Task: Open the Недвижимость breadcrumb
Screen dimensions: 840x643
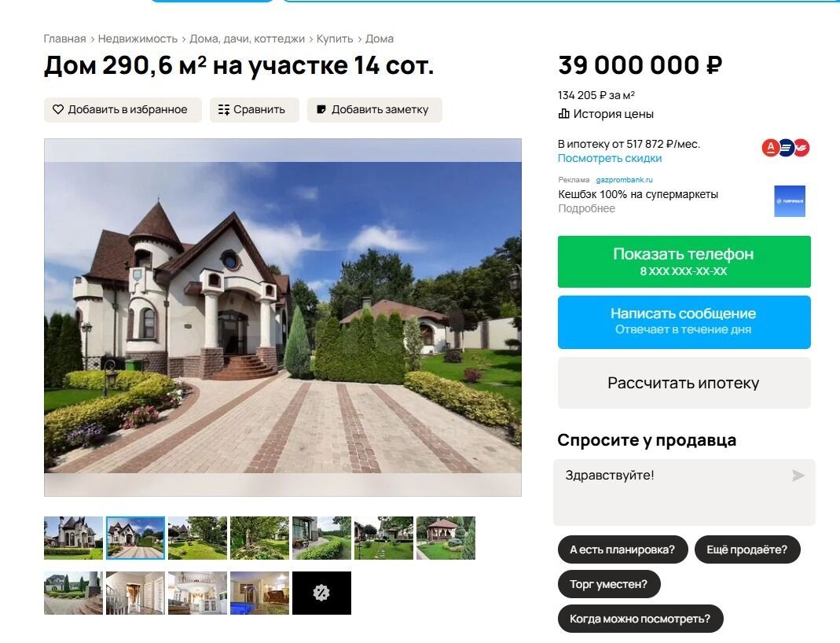Action: 138,39
